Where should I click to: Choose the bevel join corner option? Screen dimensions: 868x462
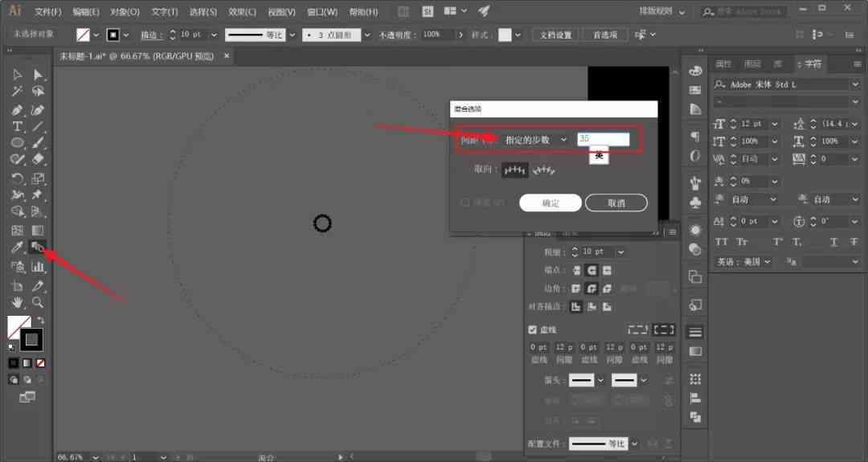(608, 288)
